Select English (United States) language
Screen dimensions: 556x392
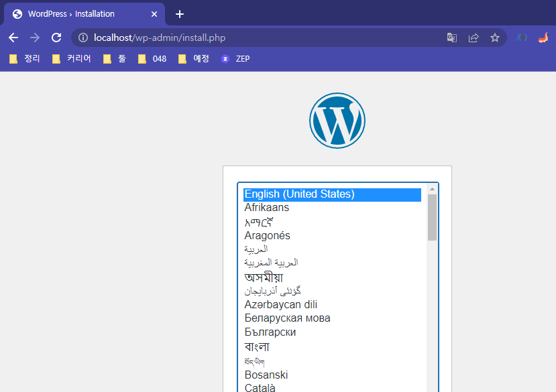(x=332, y=194)
